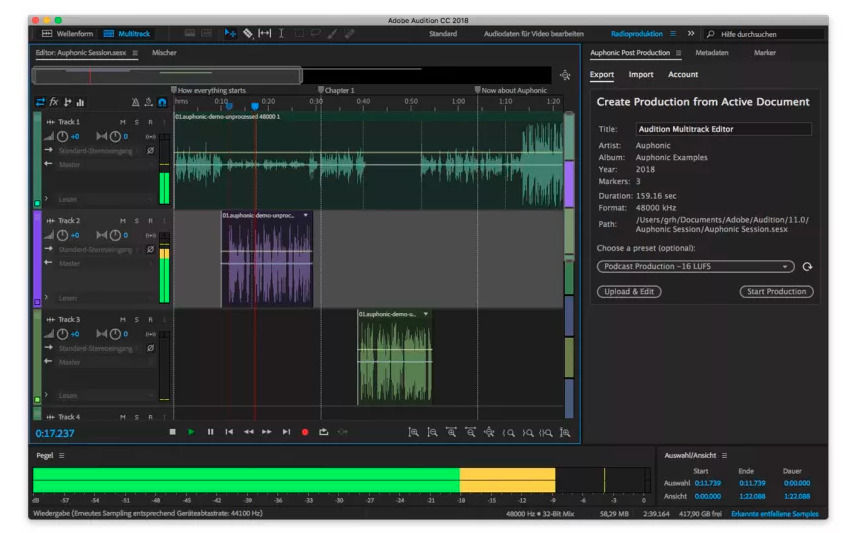
Task: Expand Track 3 automation lane arrow
Action: [x=46, y=395]
